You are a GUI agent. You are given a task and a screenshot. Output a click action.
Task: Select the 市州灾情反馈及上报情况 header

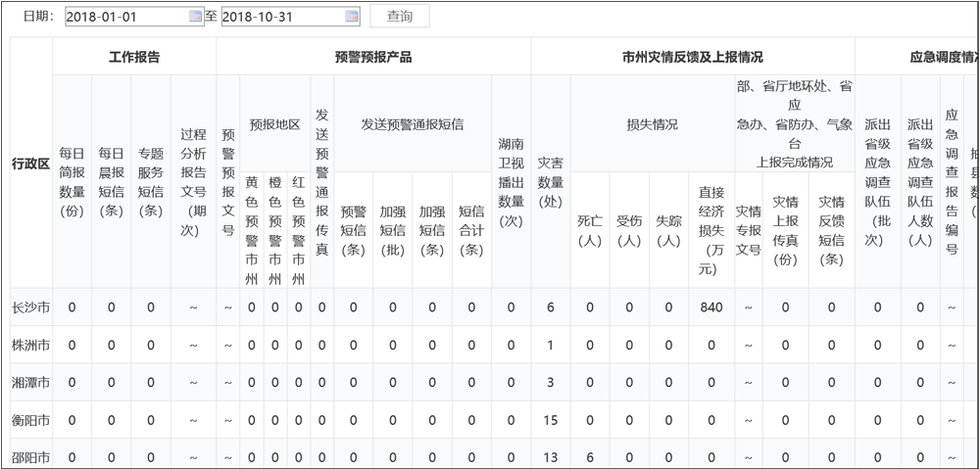pos(692,57)
